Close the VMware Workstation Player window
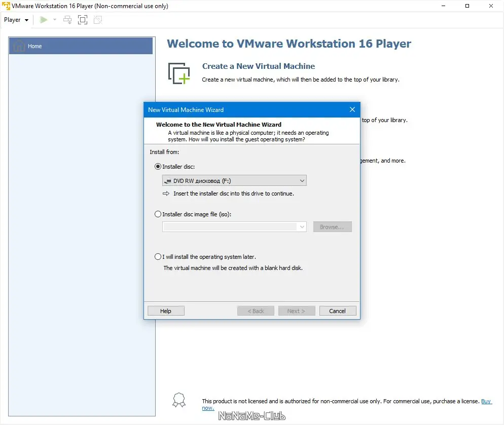The height and width of the screenshot is (425, 504). pyautogui.click(x=491, y=6)
